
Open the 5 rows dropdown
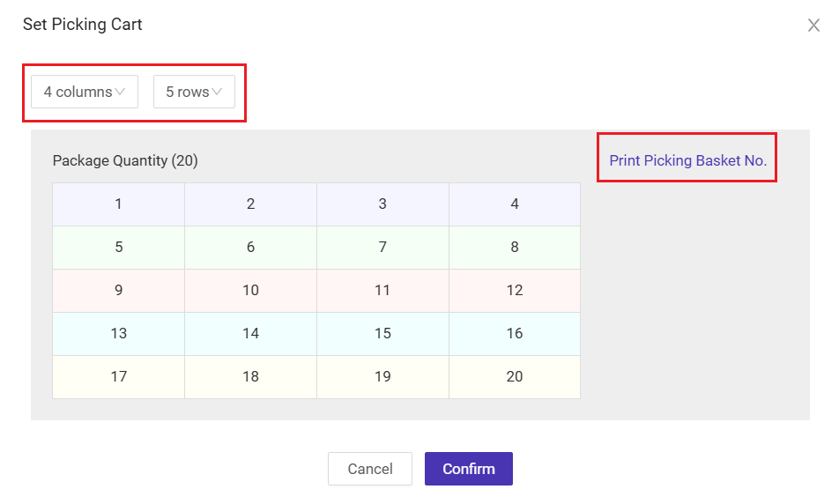tap(194, 92)
